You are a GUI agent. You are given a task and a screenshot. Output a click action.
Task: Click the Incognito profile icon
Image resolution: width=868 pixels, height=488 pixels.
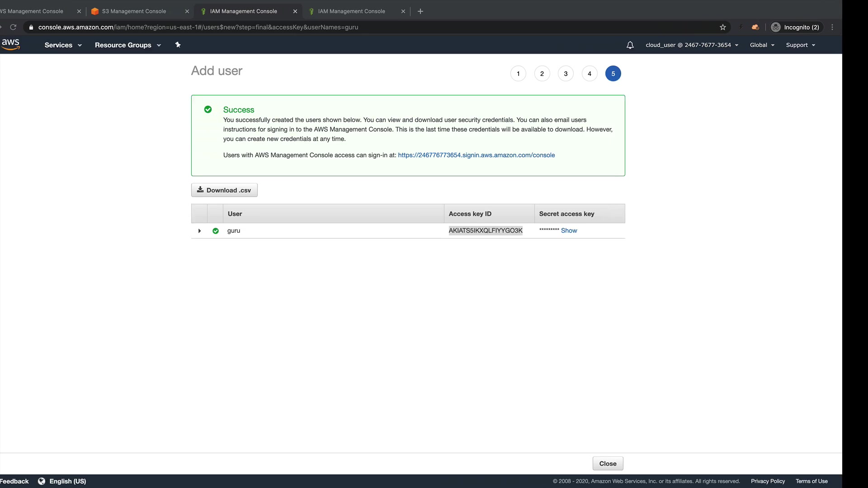(776, 27)
